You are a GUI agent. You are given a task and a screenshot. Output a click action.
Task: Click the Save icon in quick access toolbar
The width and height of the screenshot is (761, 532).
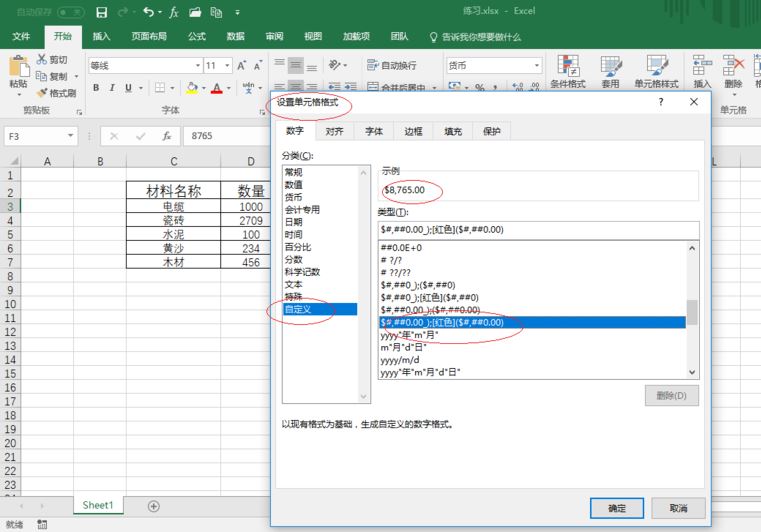(101, 12)
